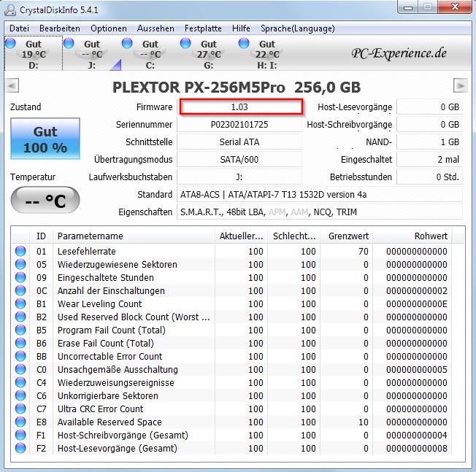This screenshot has width=476, height=472.
Task: Click the Eingeschaltet 2 mal value
Action: pyautogui.click(x=429, y=160)
